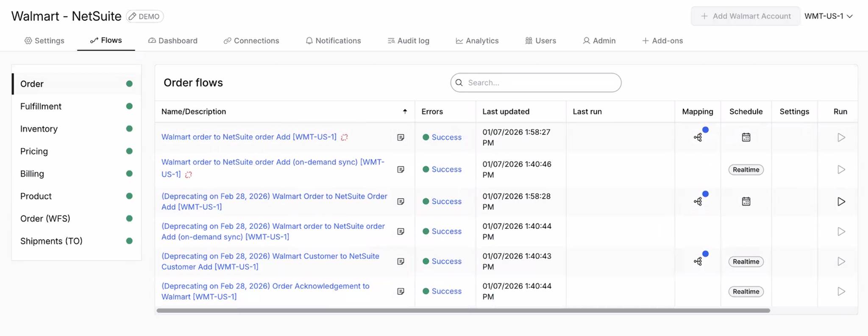Select Fulfillment in the sidebar
The height and width of the screenshot is (336, 868).
click(x=76, y=106)
